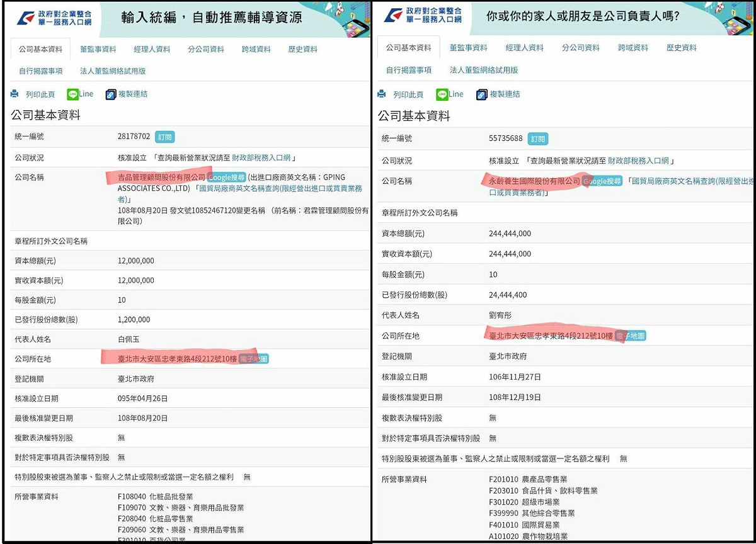This screenshot has height=544, width=756.
Task: Open 公司基本資料 tab in left panel
Action: (x=40, y=49)
